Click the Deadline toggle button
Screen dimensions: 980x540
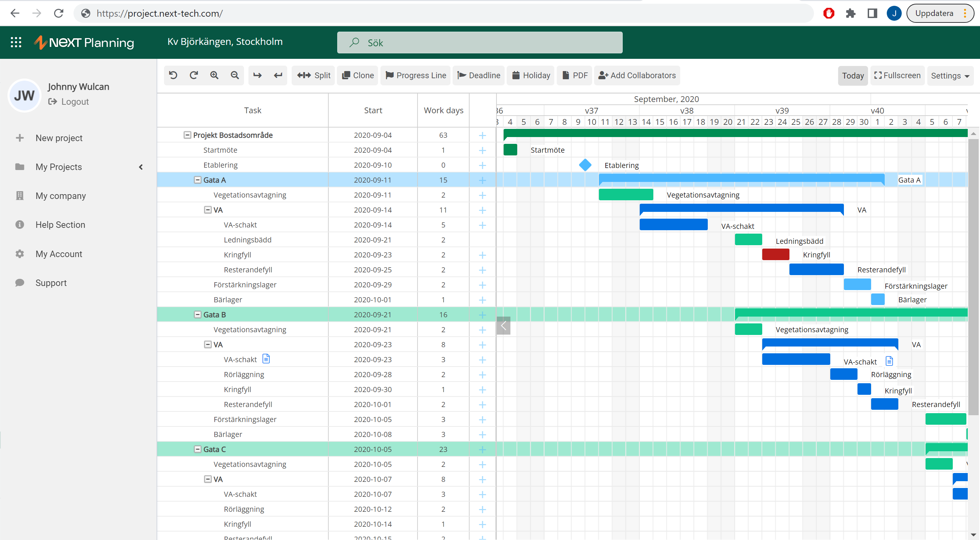click(479, 75)
